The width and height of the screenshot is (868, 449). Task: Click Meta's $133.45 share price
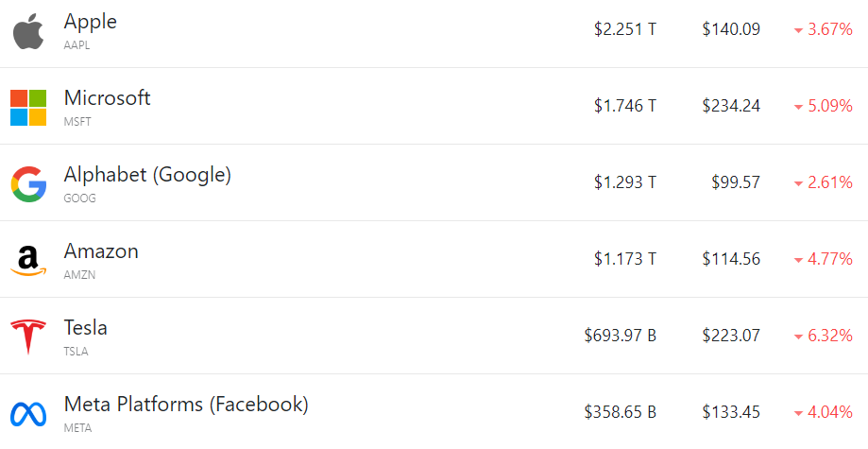[x=730, y=412]
